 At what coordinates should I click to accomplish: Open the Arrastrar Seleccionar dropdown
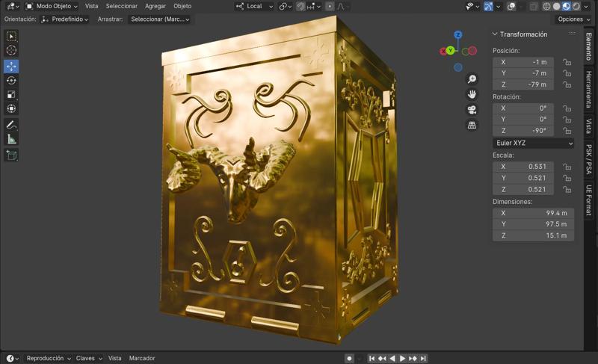[160, 19]
